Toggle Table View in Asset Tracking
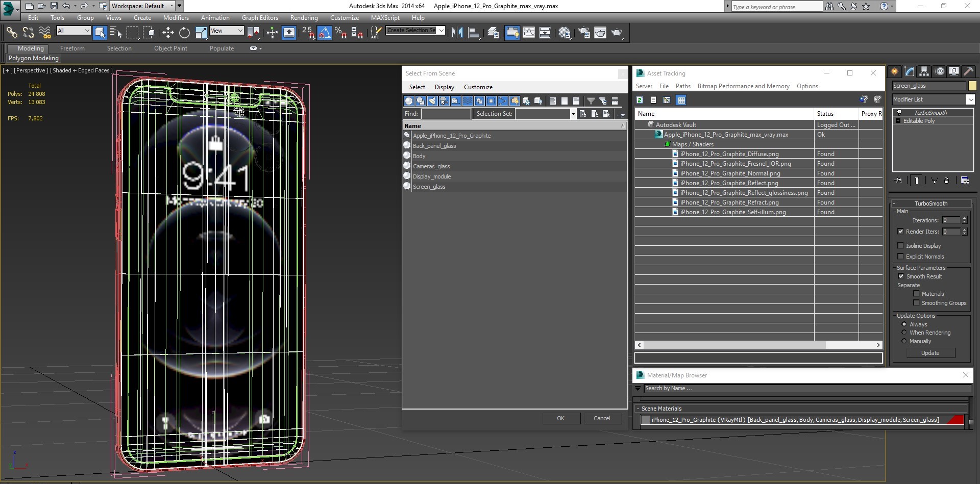Screen dimensions: 980x484 coord(681,100)
